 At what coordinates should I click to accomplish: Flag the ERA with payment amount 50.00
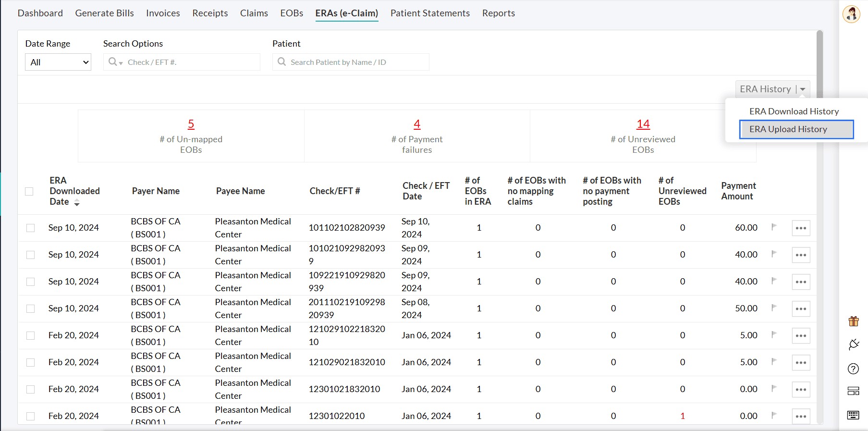click(774, 308)
